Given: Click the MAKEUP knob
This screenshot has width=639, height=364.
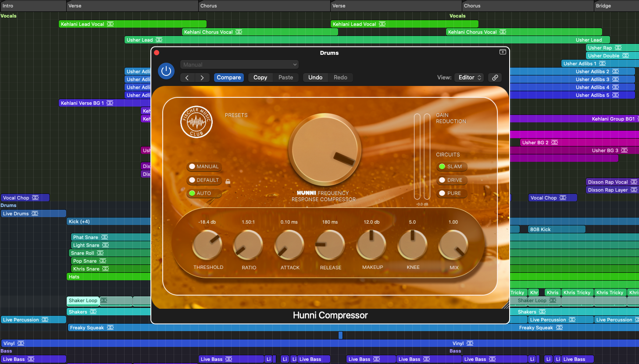Looking at the screenshot, I should (371, 245).
